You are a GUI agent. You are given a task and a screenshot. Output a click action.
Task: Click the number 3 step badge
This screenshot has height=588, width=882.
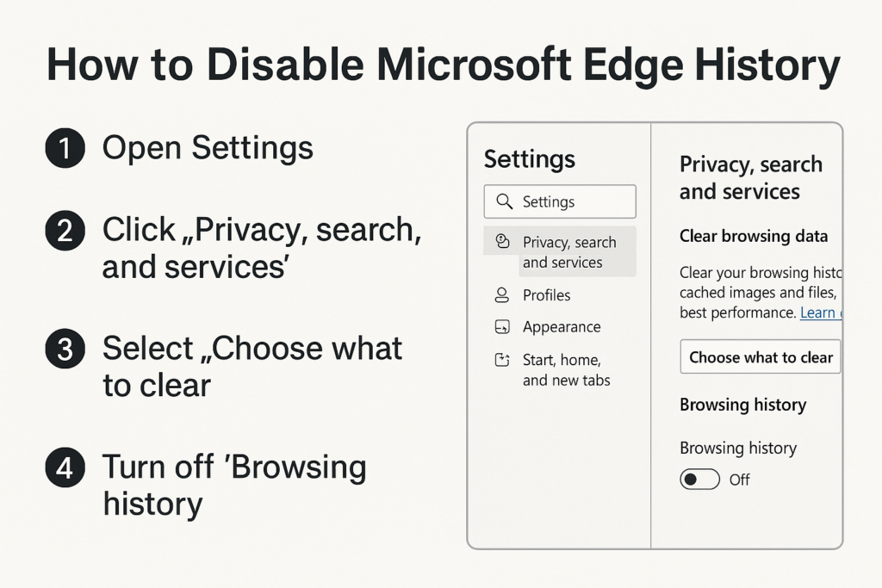[x=65, y=349]
